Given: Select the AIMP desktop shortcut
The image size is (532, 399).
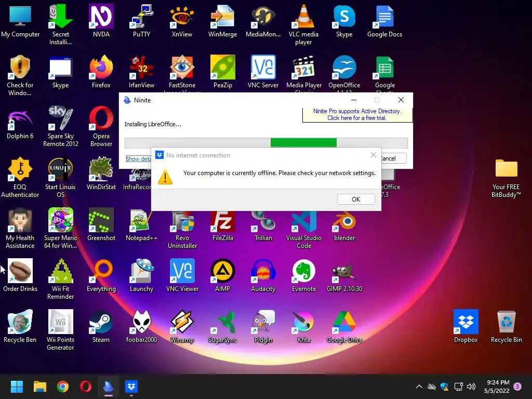Looking at the screenshot, I should click(222, 275).
